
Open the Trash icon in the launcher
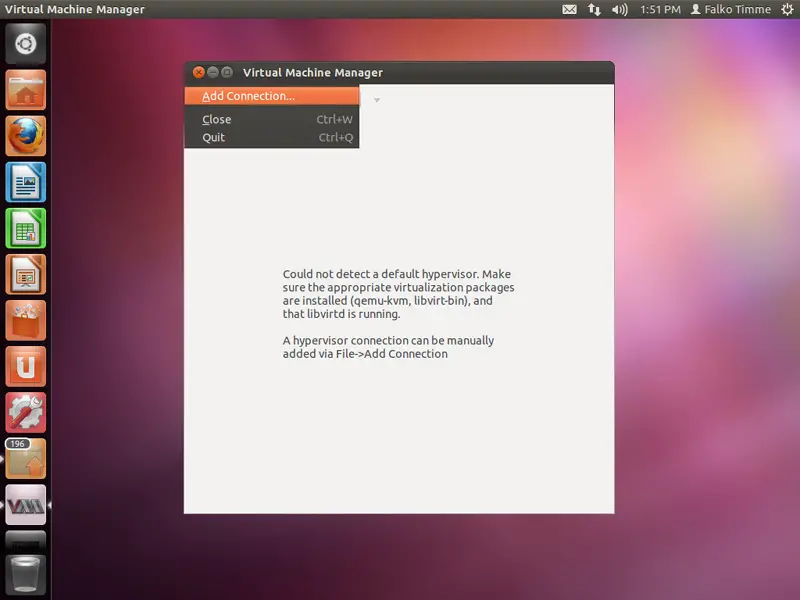pos(26,576)
